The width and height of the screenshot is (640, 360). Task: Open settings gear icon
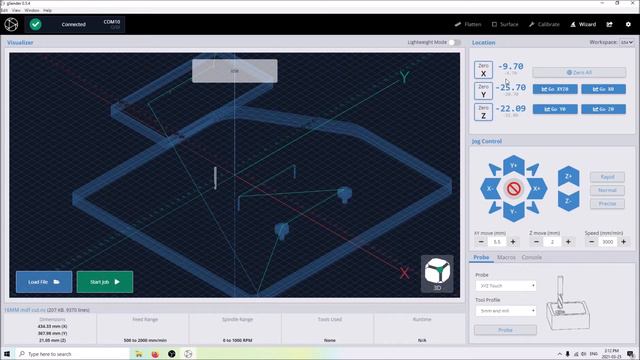tap(628, 24)
